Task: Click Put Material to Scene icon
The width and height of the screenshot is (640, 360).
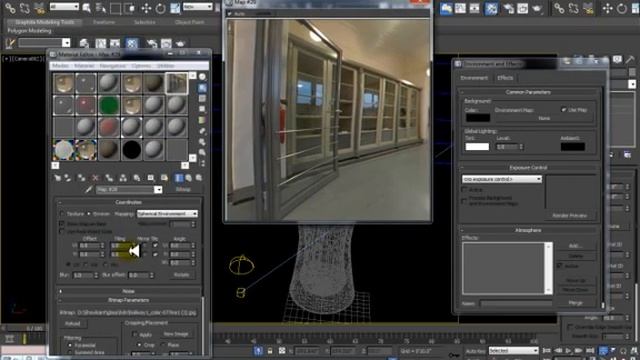Action: (x=68, y=178)
